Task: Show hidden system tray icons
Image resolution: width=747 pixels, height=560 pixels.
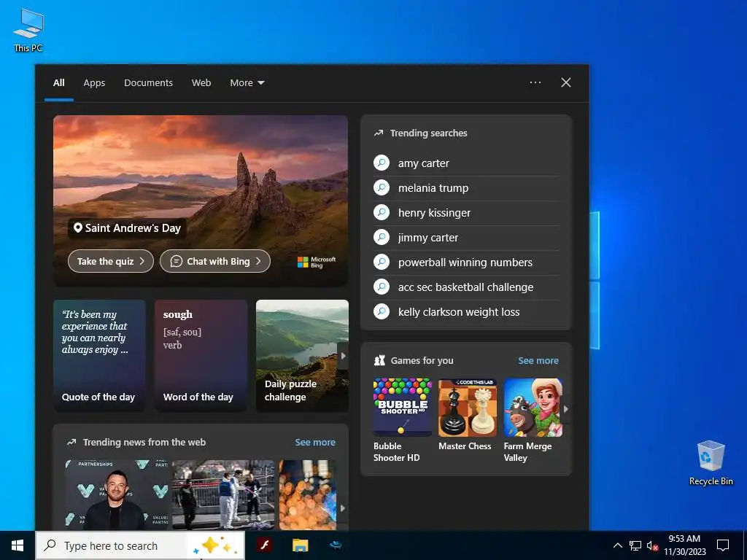Action: click(617, 545)
